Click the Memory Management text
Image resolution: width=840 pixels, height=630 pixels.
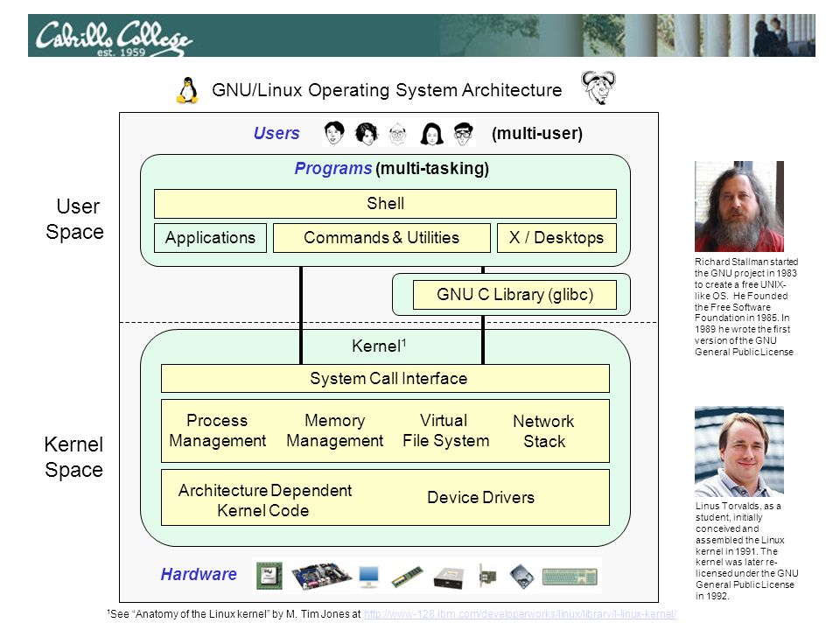coord(335,430)
